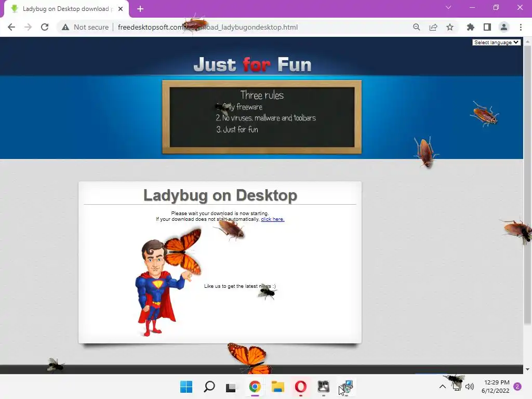532x399 pixels.
Task: Click the scrollbar down arrow
Action: tap(527, 369)
